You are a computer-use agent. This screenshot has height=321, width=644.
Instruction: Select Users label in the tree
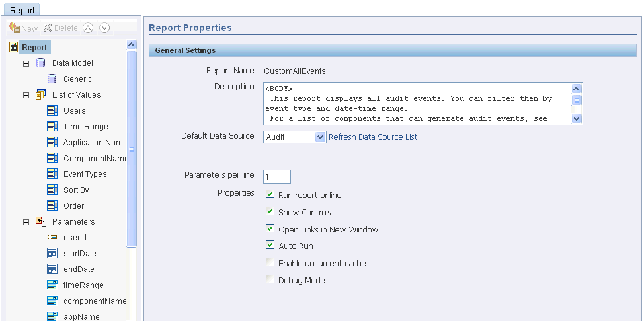[x=74, y=111]
